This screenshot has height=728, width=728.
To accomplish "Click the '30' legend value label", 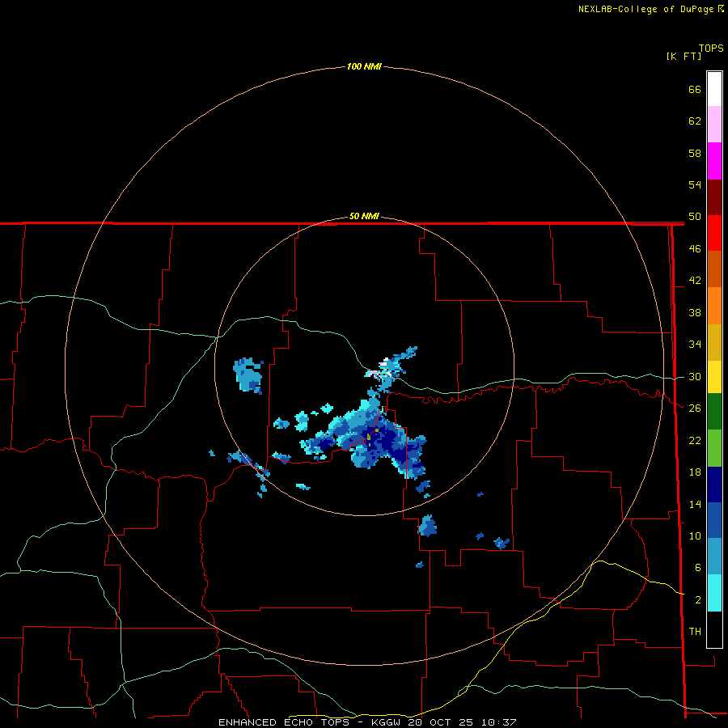I will point(695,376).
